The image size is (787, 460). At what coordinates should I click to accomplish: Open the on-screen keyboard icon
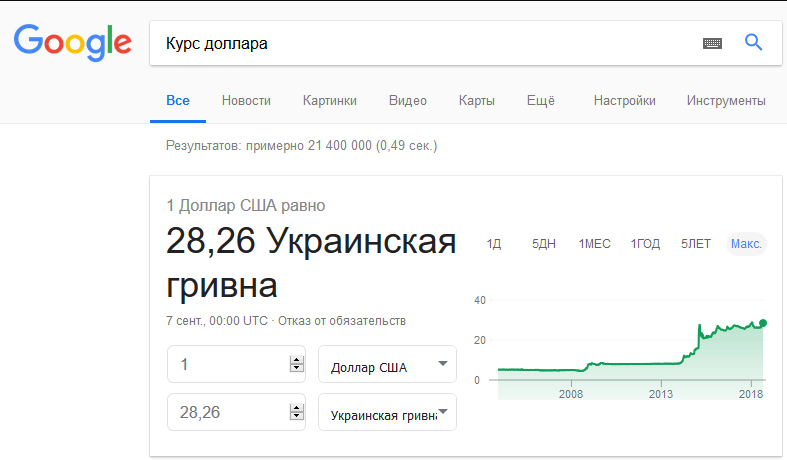[x=712, y=43]
